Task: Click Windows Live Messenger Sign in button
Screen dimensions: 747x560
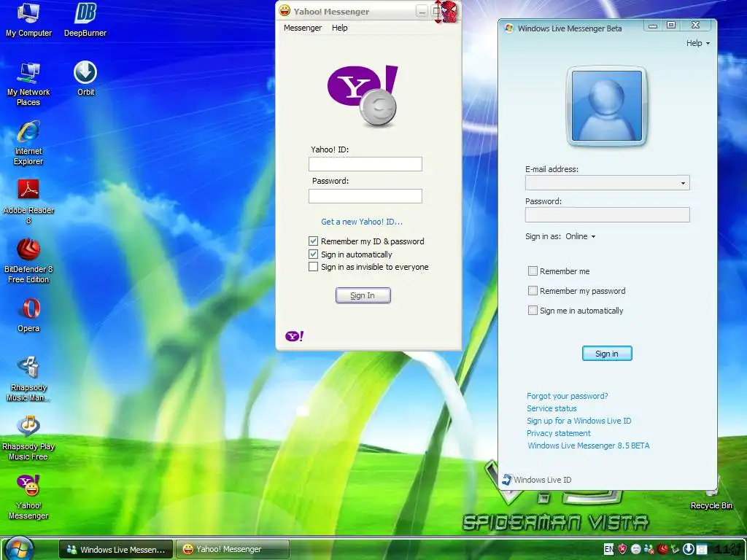Action: (x=606, y=354)
